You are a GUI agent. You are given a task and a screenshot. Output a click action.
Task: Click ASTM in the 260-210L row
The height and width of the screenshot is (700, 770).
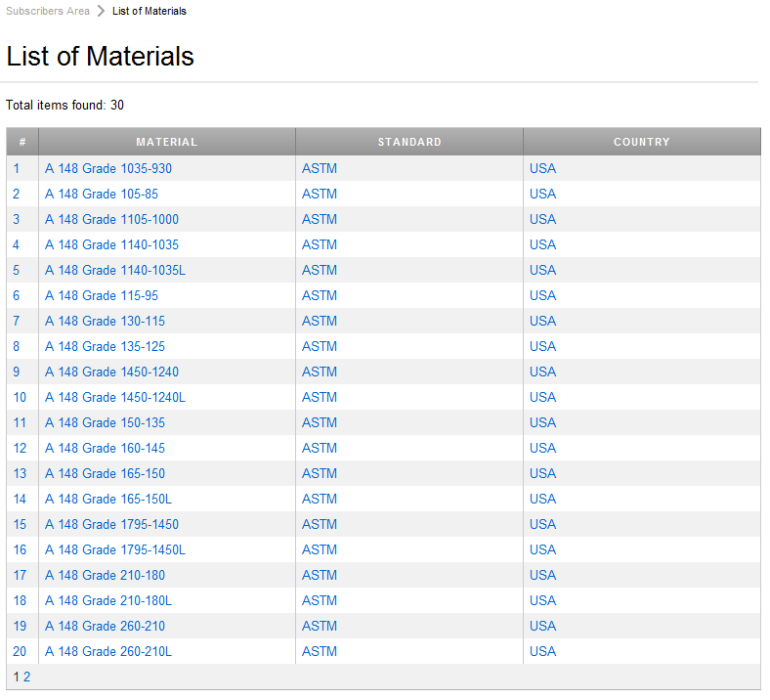click(x=320, y=651)
